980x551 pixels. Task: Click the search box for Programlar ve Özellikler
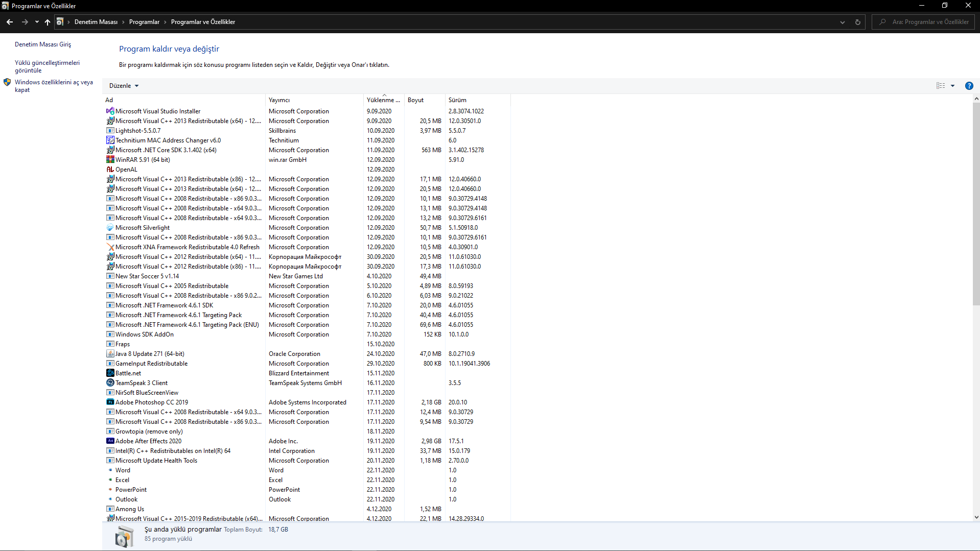923,22
